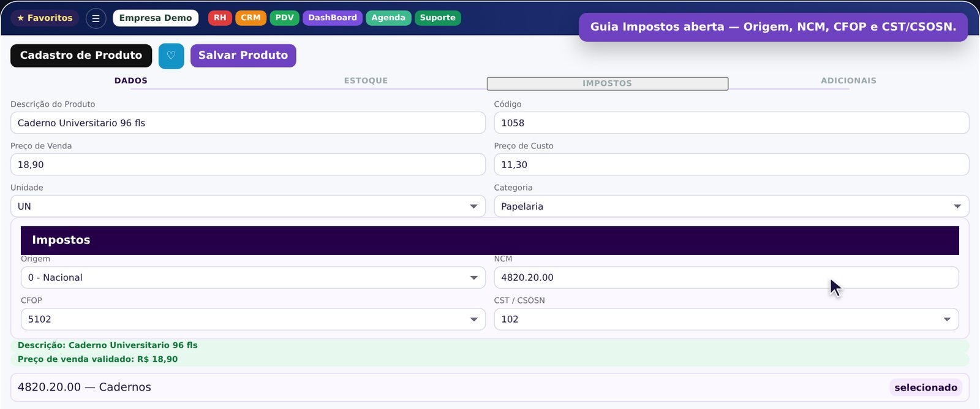
Task: Open the Favoritos star button
Action: tap(45, 18)
